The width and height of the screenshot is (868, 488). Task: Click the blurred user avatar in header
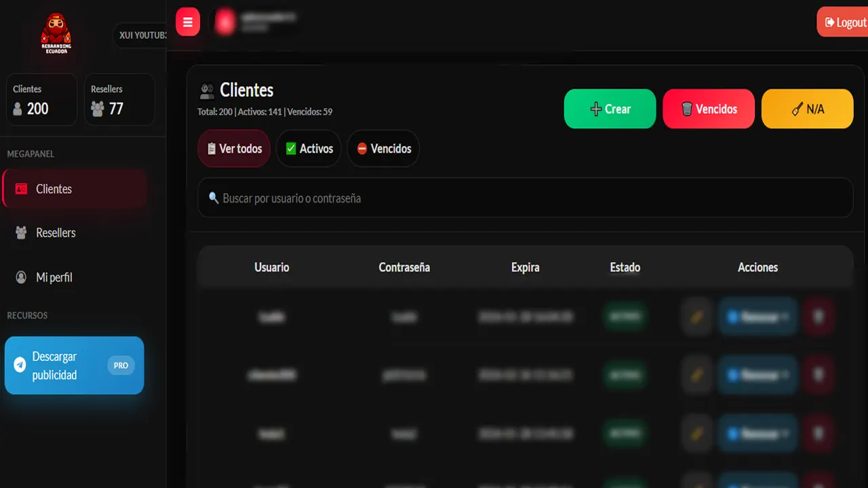click(225, 22)
